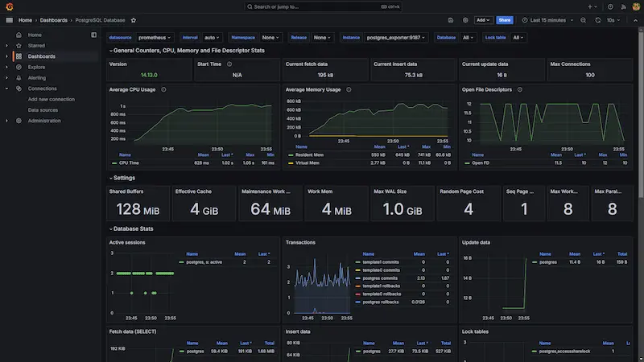Click the Home icon in sidebar
Screen dimensions: 644x362
coord(19,35)
